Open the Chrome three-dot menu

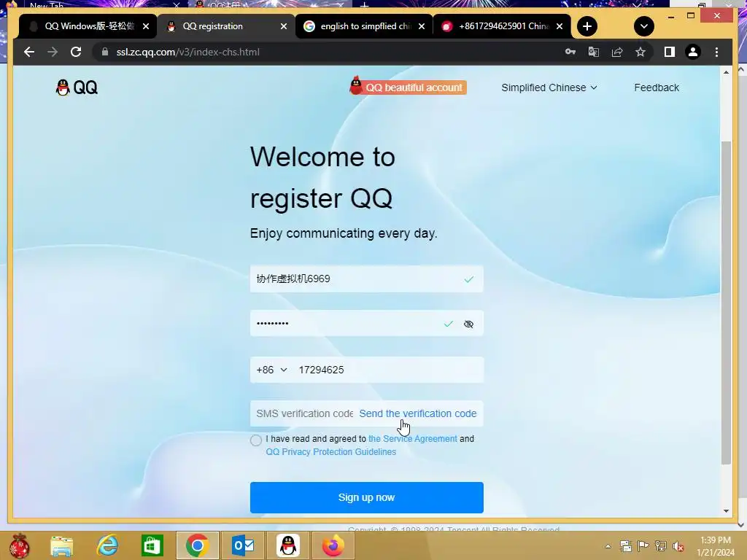716,52
